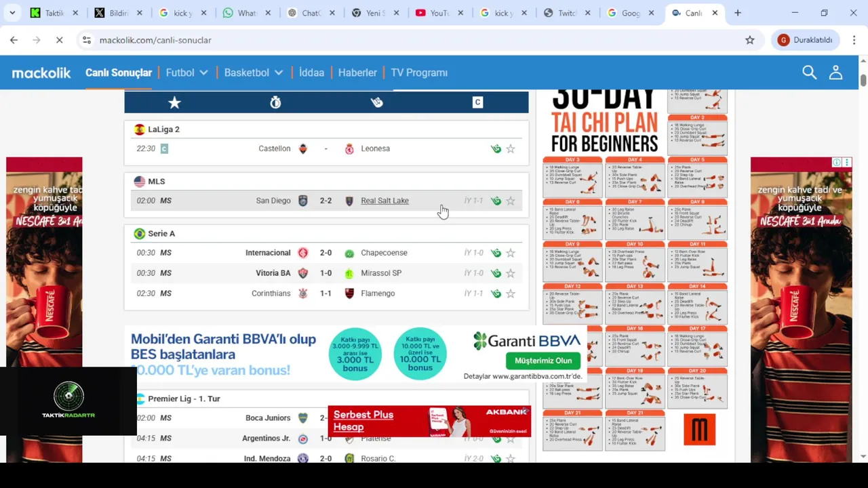The height and width of the screenshot is (488, 868).
Task: Open iddaa odds icon for Corinthians match
Action: click(x=496, y=293)
